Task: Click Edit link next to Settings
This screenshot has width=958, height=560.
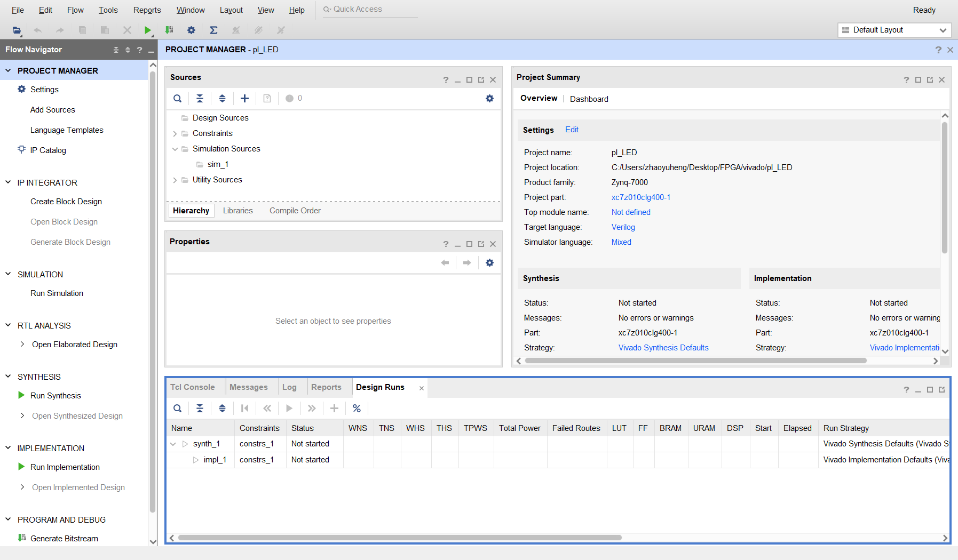Action: click(572, 130)
